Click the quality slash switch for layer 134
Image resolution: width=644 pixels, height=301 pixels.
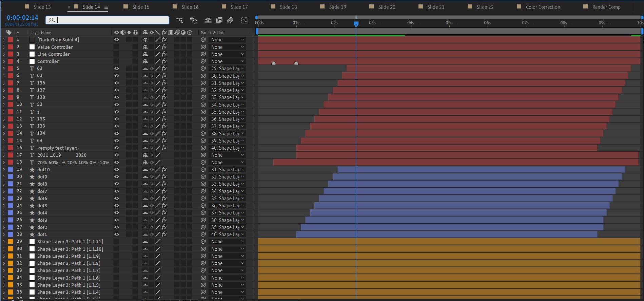158,133
